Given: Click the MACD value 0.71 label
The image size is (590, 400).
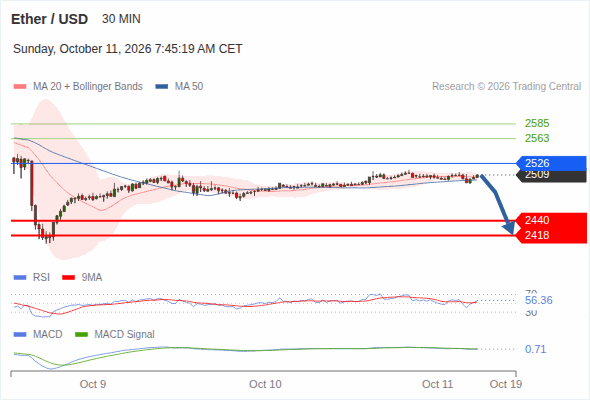Looking at the screenshot, I should click(x=535, y=349).
